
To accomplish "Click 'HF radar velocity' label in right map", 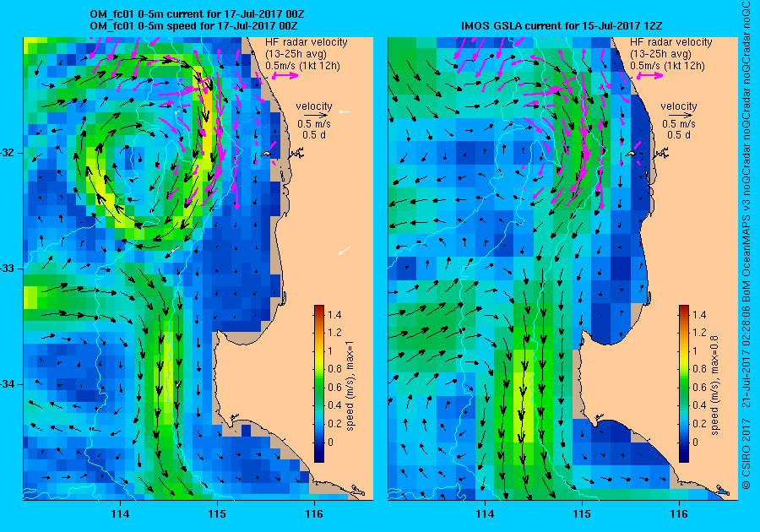I will 671,42.
